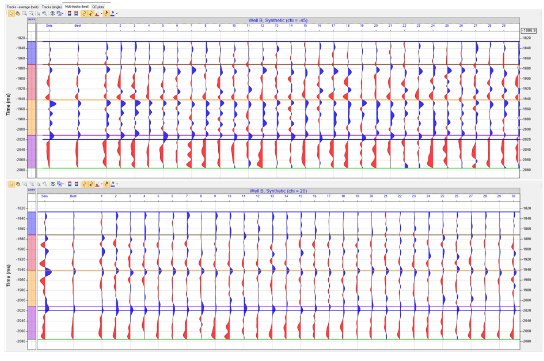
Task: Click trace label '30' in lower panel header
Action: pos(513,196)
